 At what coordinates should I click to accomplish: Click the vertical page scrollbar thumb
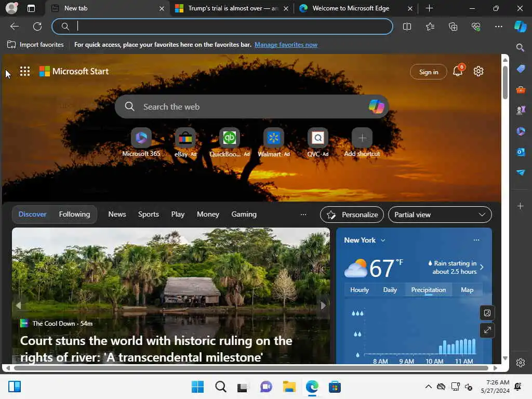[x=505, y=83]
